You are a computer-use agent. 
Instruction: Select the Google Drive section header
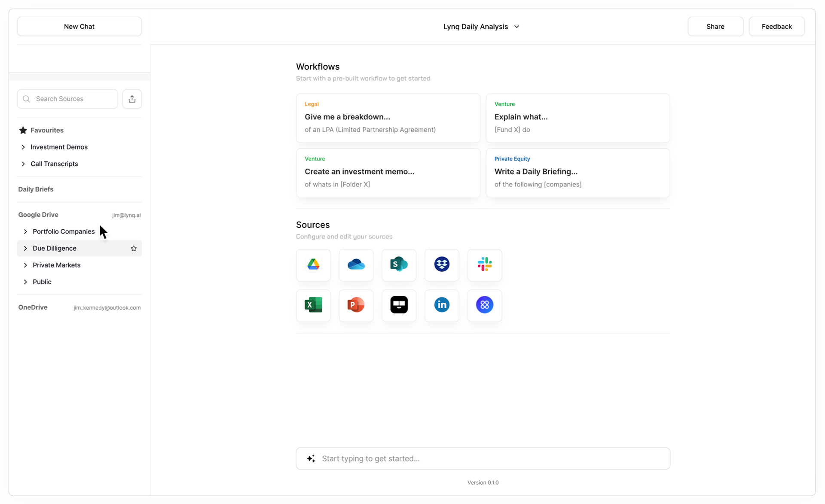pos(38,215)
